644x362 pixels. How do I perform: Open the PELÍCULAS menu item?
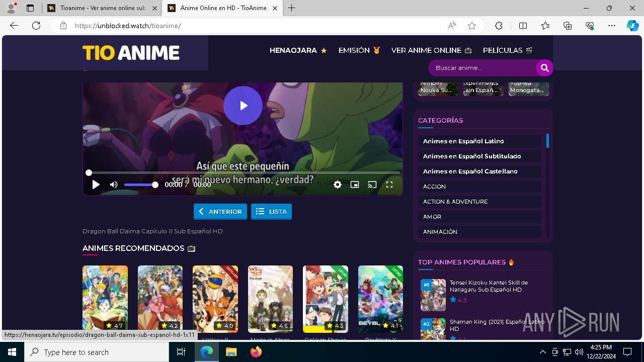point(508,50)
